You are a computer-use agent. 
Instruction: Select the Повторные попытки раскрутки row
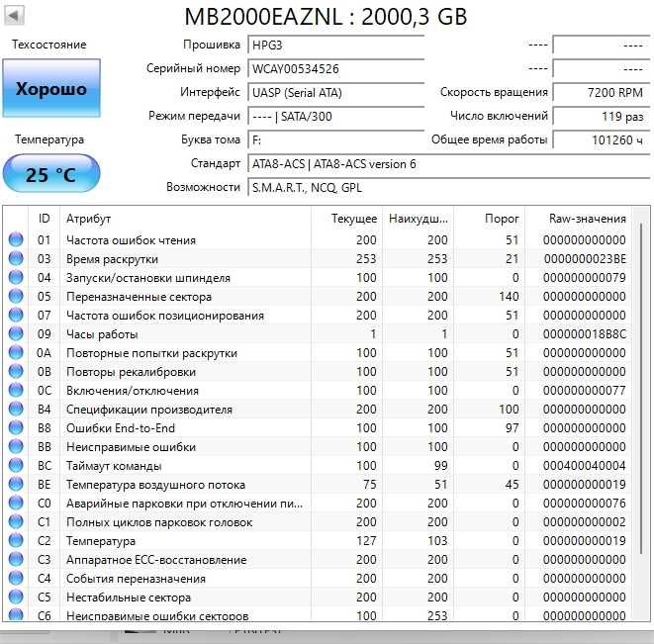[x=318, y=353]
